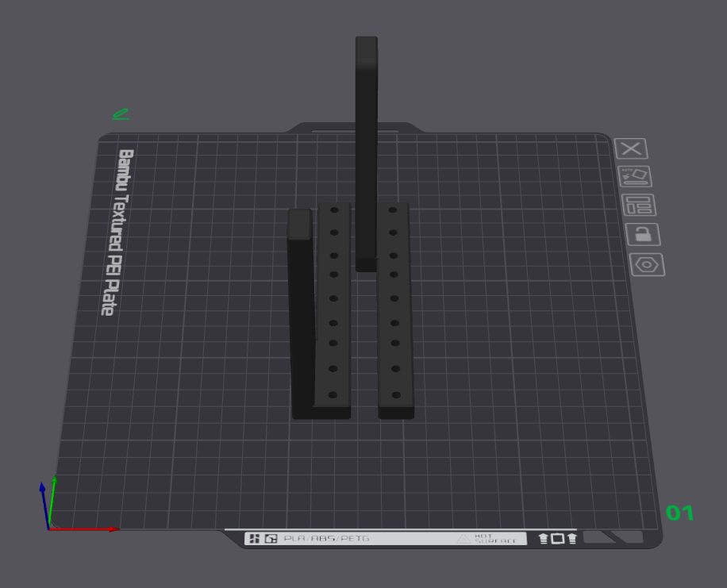Select the right perforated bar model
727x588 pixels.
tap(394, 311)
